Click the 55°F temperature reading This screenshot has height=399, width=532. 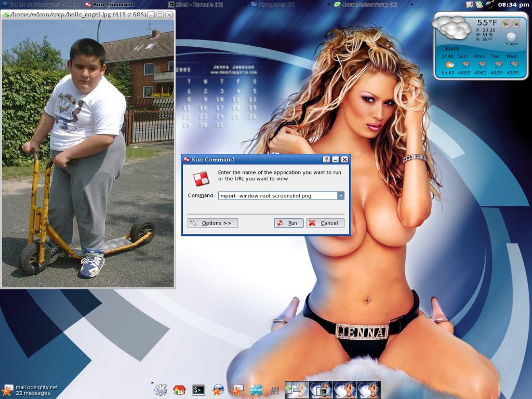pyautogui.click(x=487, y=23)
